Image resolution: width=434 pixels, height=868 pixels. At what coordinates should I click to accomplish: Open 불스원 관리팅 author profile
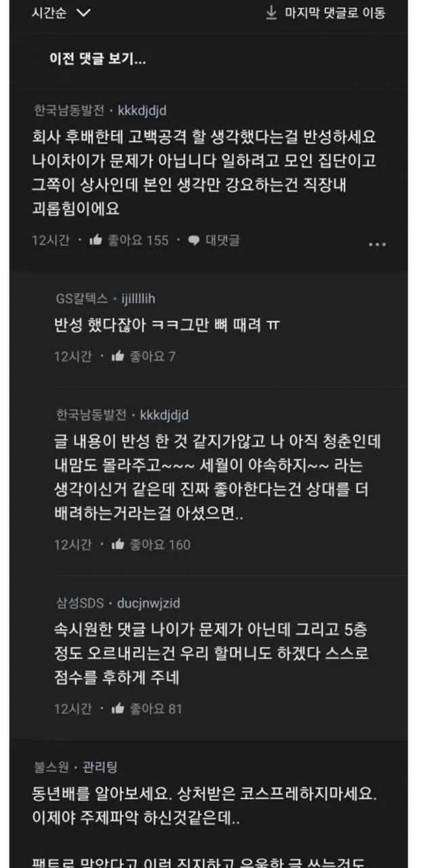(75, 767)
